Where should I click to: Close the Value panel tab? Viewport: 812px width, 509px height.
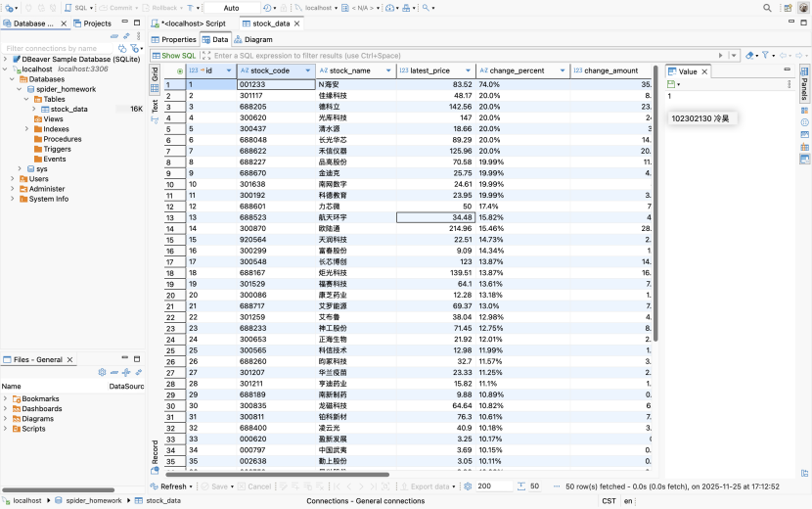coord(704,71)
